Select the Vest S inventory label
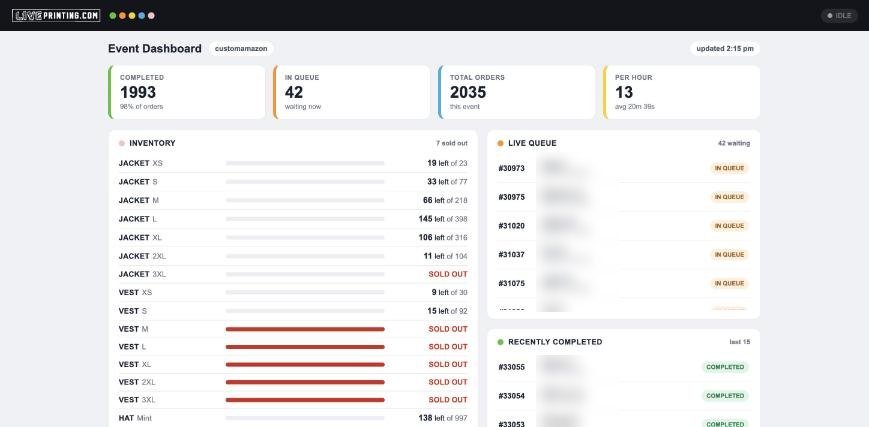 pyautogui.click(x=133, y=311)
